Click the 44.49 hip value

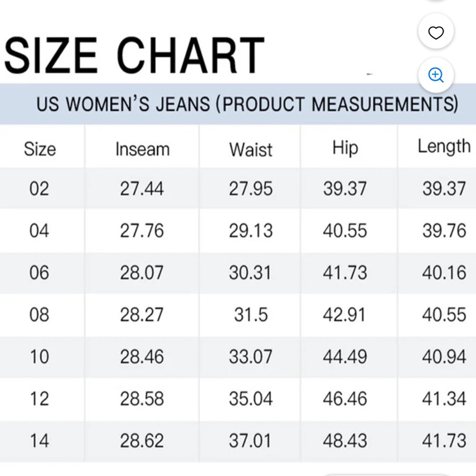coord(345,357)
